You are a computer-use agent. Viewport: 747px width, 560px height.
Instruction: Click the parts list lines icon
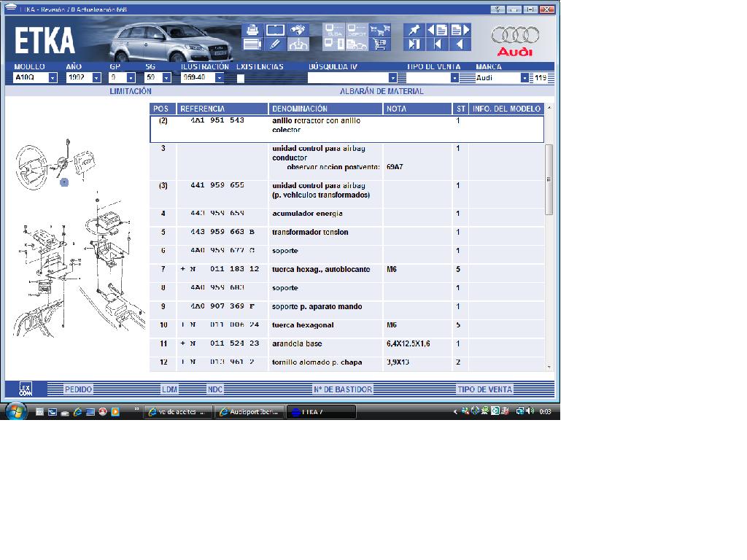252,44
